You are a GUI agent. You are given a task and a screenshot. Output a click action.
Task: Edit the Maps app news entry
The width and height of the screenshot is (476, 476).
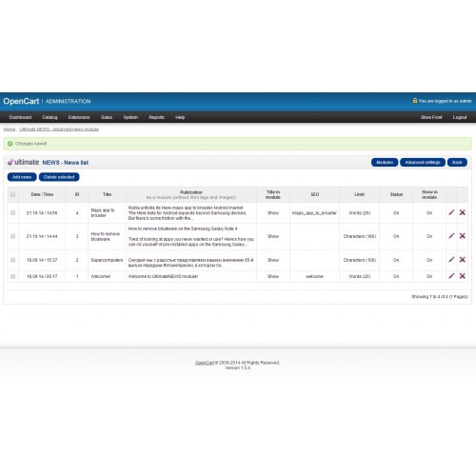[451, 212]
